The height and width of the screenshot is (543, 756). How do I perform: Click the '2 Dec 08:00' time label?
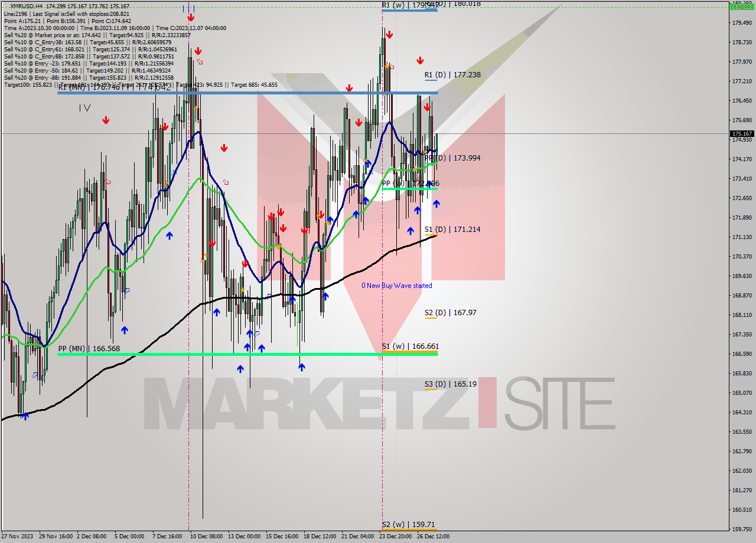[x=91, y=537]
